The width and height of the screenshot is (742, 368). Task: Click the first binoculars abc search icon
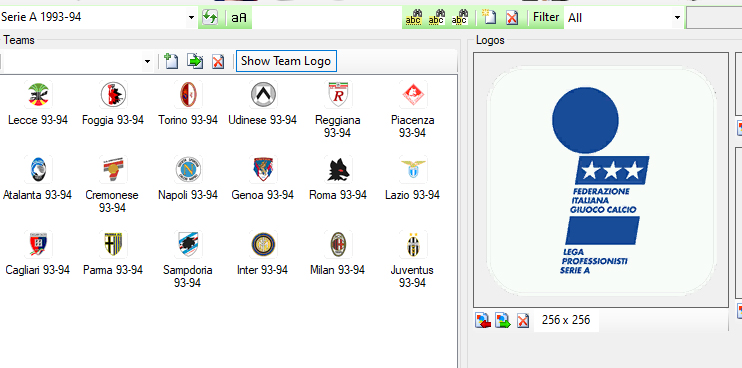tap(414, 18)
